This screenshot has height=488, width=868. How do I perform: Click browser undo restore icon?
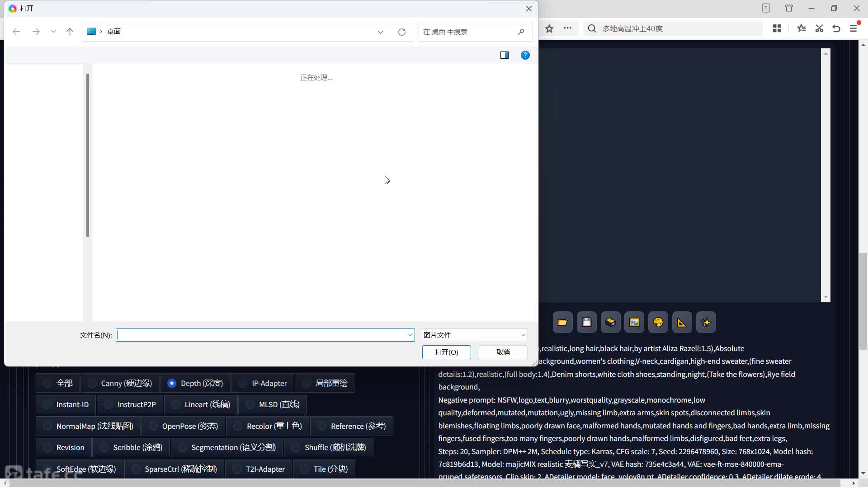pyautogui.click(x=836, y=28)
